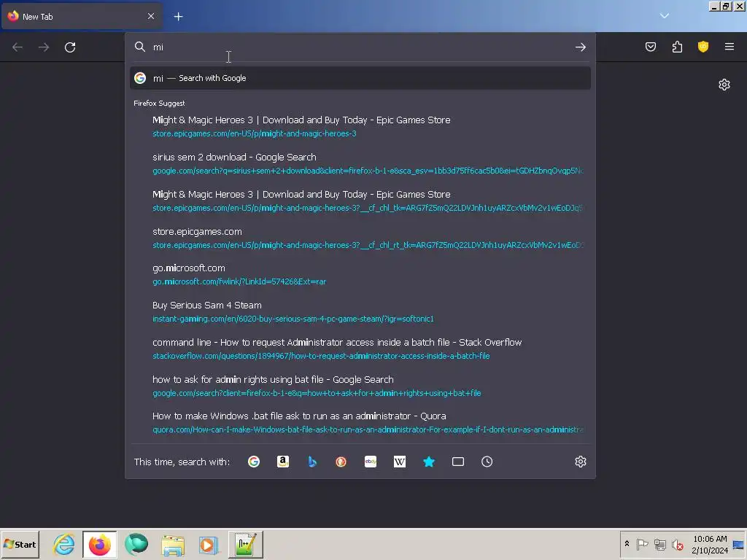
Task: Search this time with DuckDuckGo
Action: 341,462
